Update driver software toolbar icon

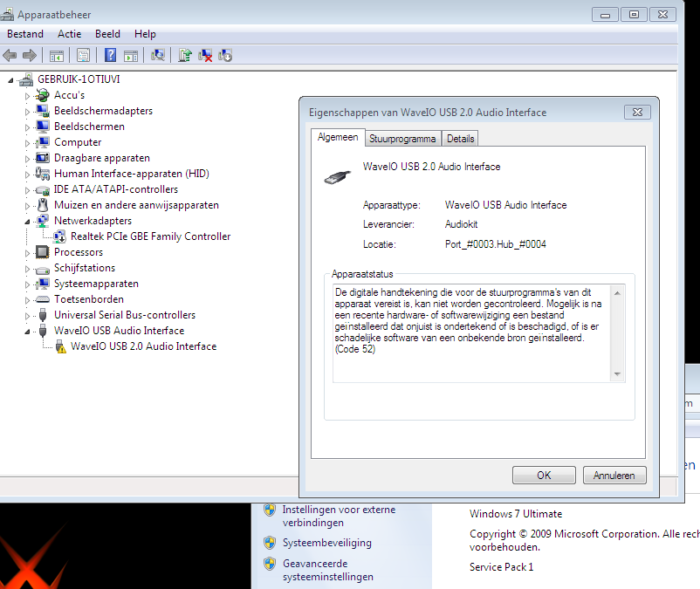coord(185,55)
